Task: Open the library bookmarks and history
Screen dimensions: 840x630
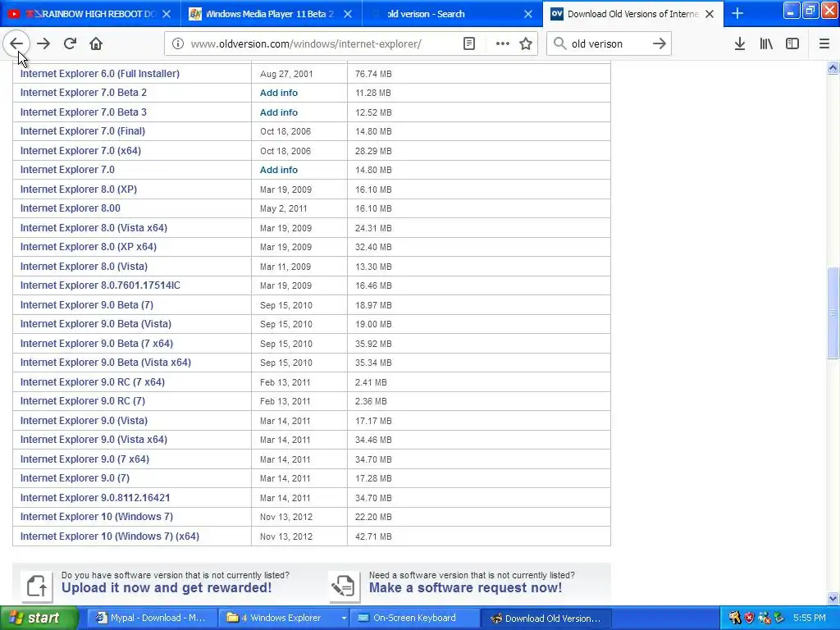Action: pos(766,43)
